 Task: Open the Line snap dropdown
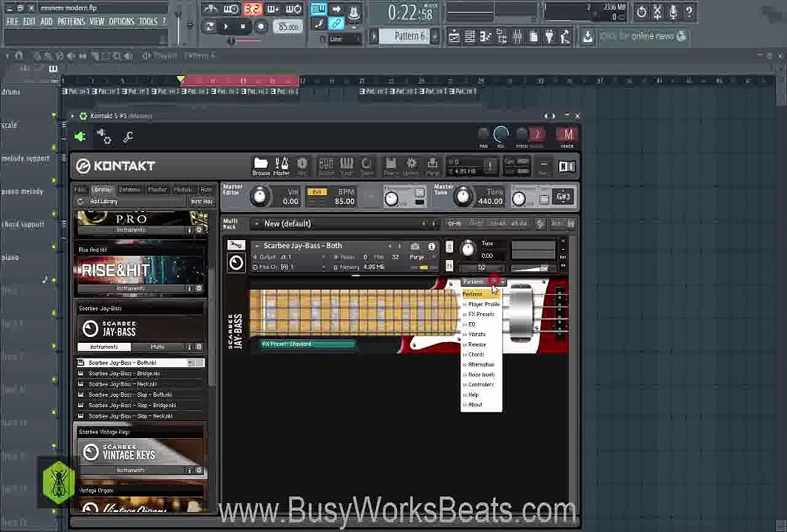click(344, 38)
